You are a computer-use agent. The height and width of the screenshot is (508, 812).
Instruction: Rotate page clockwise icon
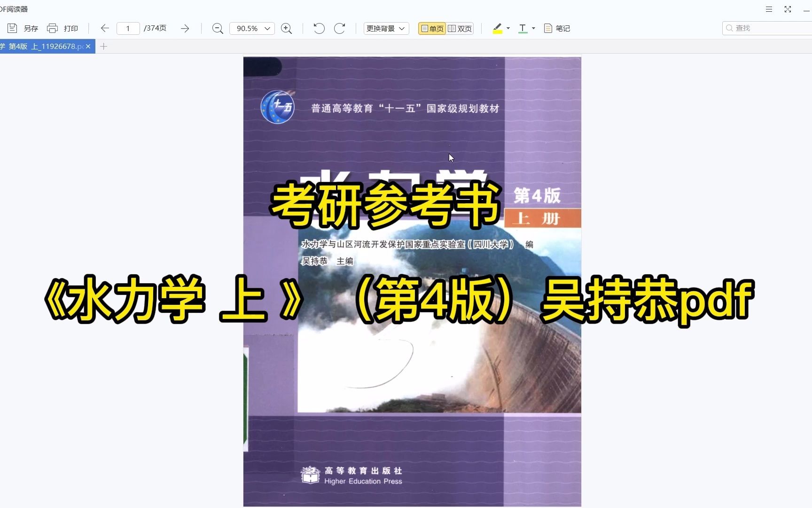coord(339,28)
